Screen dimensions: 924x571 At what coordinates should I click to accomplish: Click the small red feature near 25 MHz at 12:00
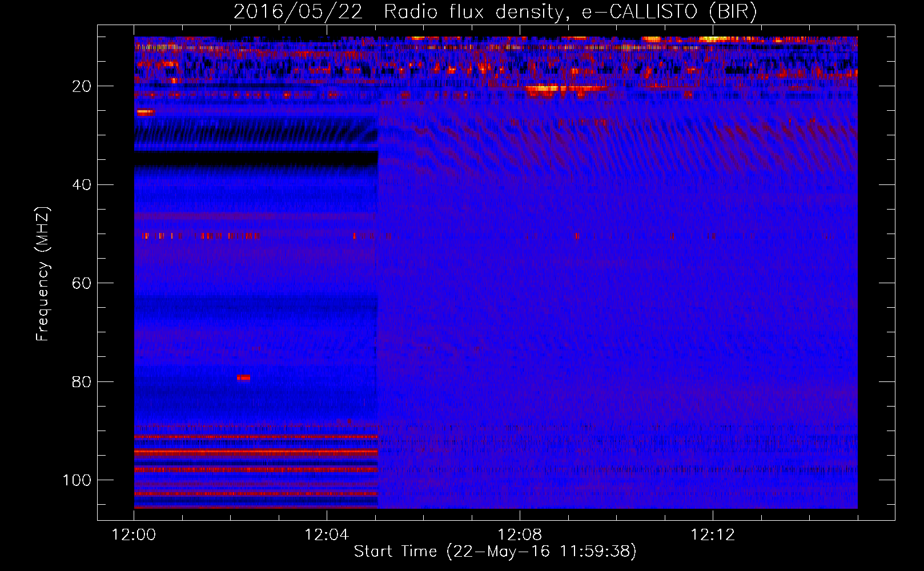click(x=145, y=113)
